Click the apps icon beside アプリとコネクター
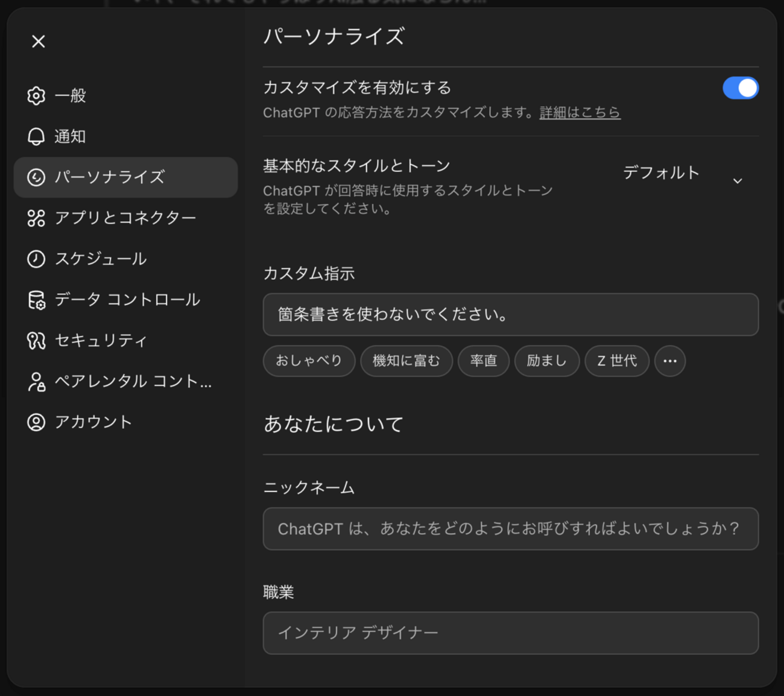Image resolution: width=784 pixels, height=696 pixels. [x=36, y=218]
